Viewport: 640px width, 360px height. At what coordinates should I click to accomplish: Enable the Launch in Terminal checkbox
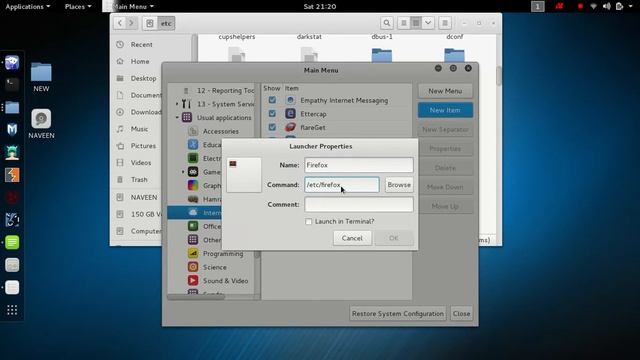pos(309,221)
